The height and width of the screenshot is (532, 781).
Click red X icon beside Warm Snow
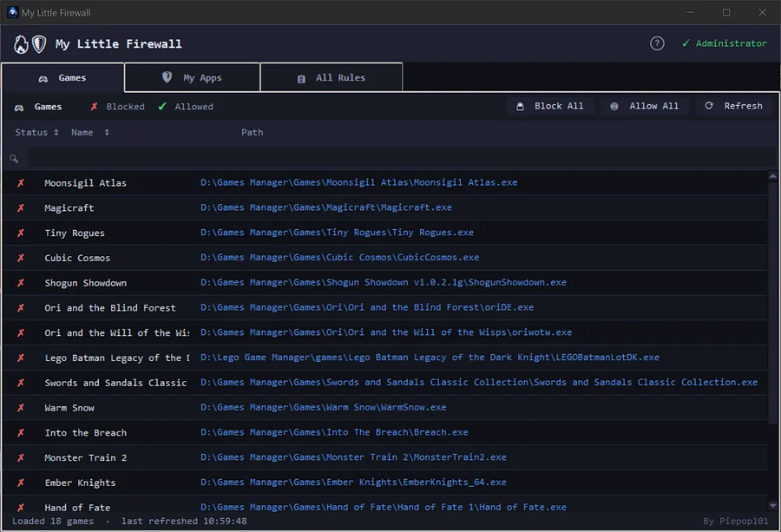(21, 408)
